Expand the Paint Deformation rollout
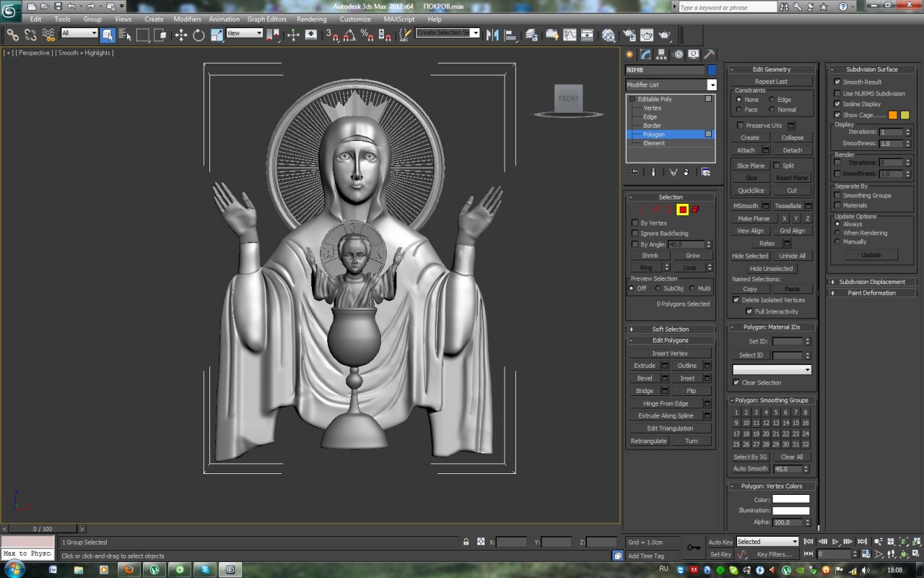This screenshot has width=924, height=578. 871,293
